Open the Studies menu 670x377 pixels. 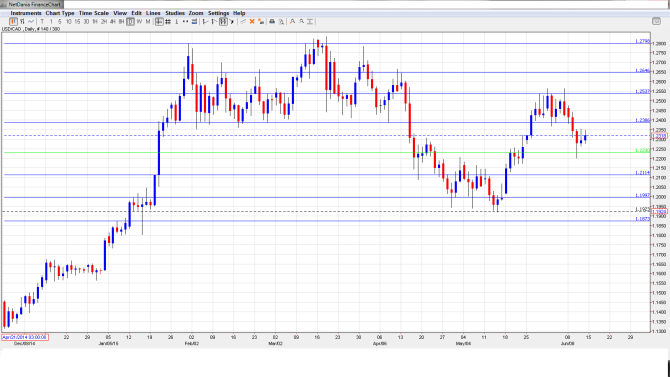pyautogui.click(x=175, y=13)
